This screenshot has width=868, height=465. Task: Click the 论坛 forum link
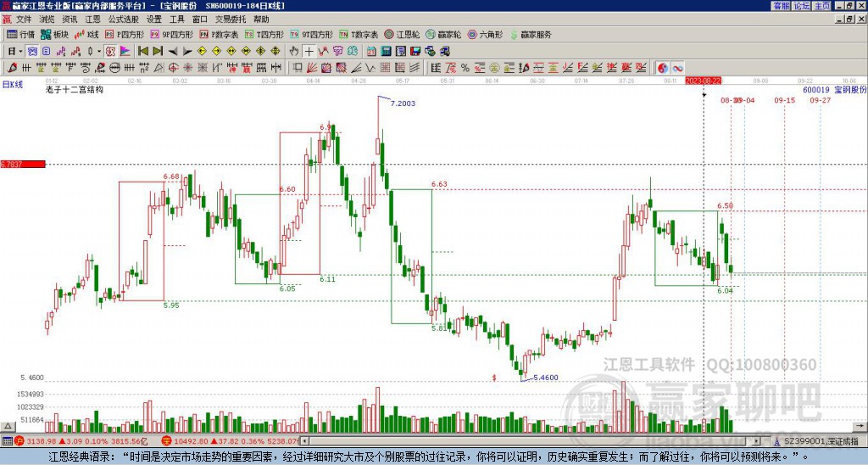(802, 6)
